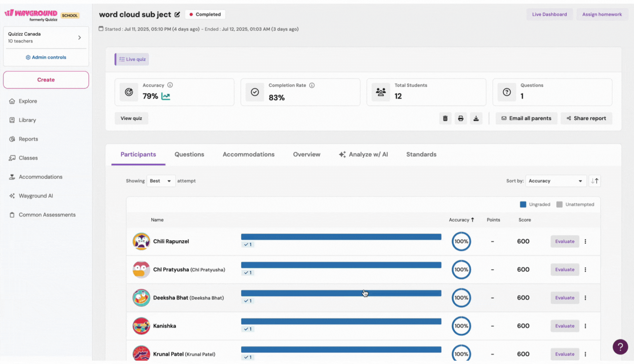
Task: Open Deeksha Bhat's participant name
Action: 188,298
